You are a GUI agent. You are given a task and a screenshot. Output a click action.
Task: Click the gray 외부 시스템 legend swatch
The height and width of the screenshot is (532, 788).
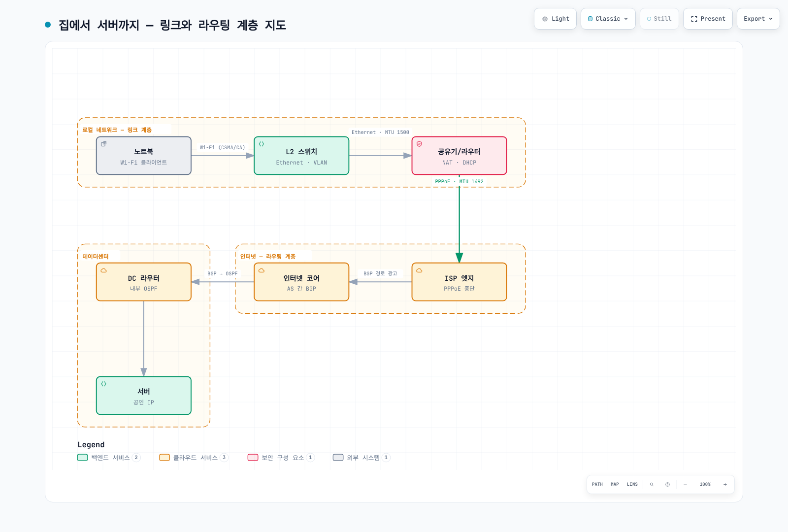[338, 458]
